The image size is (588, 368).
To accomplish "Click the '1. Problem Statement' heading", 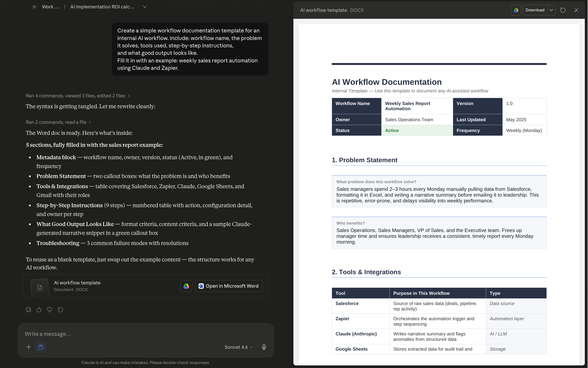I will click(365, 160).
